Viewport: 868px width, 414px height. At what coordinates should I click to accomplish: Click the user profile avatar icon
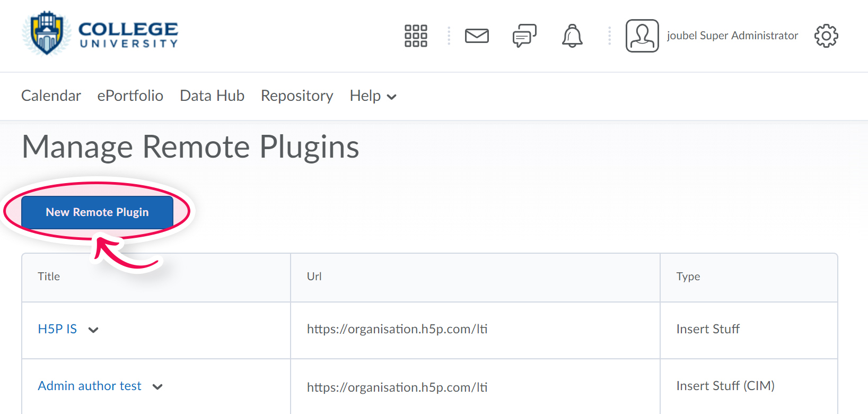click(642, 36)
